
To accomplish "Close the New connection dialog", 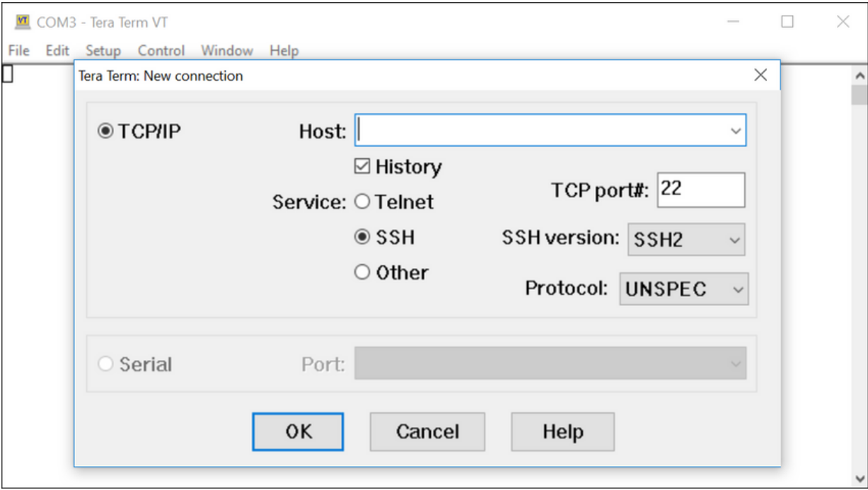I will point(761,76).
